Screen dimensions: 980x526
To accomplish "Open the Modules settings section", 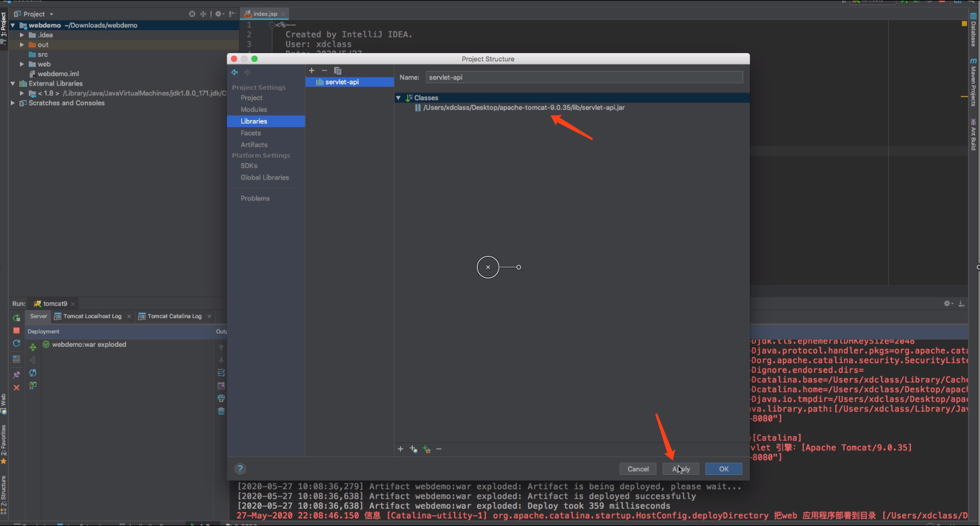I will pyautogui.click(x=253, y=110).
